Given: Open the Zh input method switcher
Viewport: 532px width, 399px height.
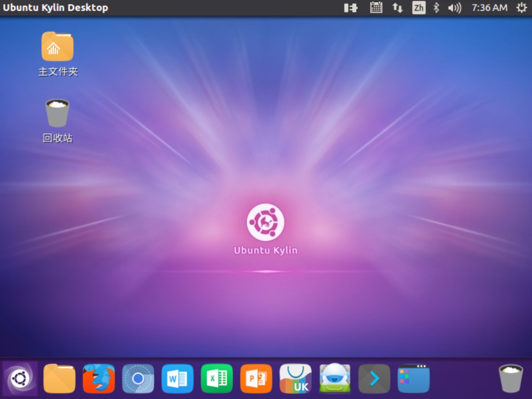Looking at the screenshot, I should pyautogui.click(x=419, y=7).
